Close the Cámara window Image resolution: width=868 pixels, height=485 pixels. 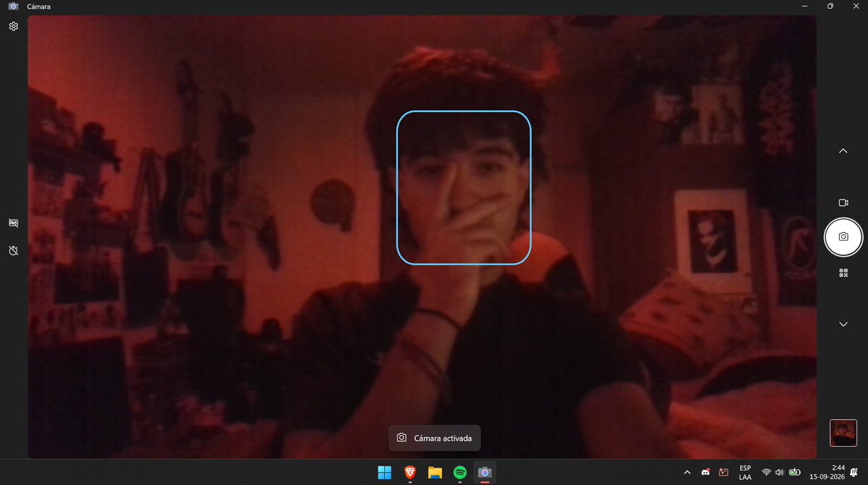click(x=855, y=6)
